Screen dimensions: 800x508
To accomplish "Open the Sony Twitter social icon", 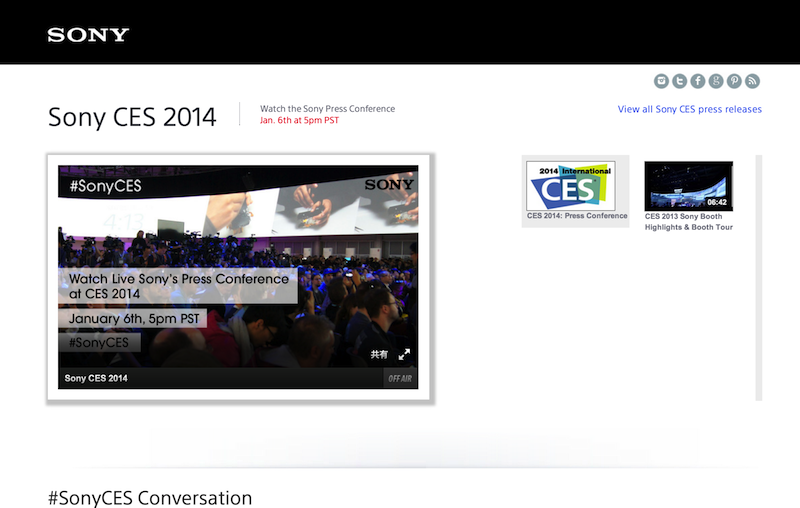I will coord(680,81).
